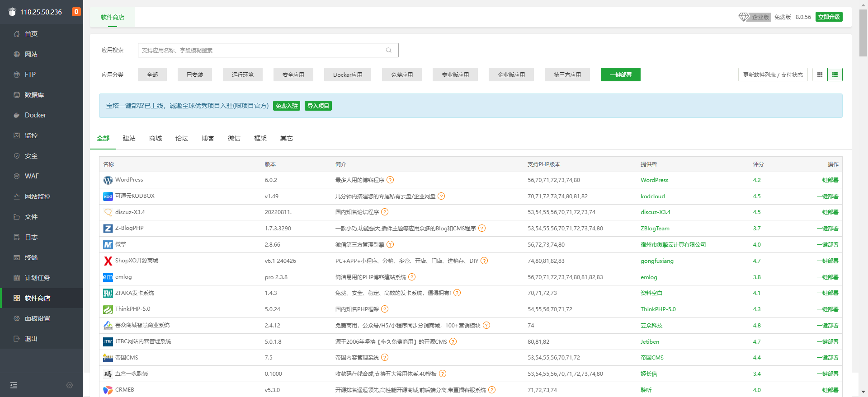
Task: Select the 商城 category tab
Action: (156, 138)
